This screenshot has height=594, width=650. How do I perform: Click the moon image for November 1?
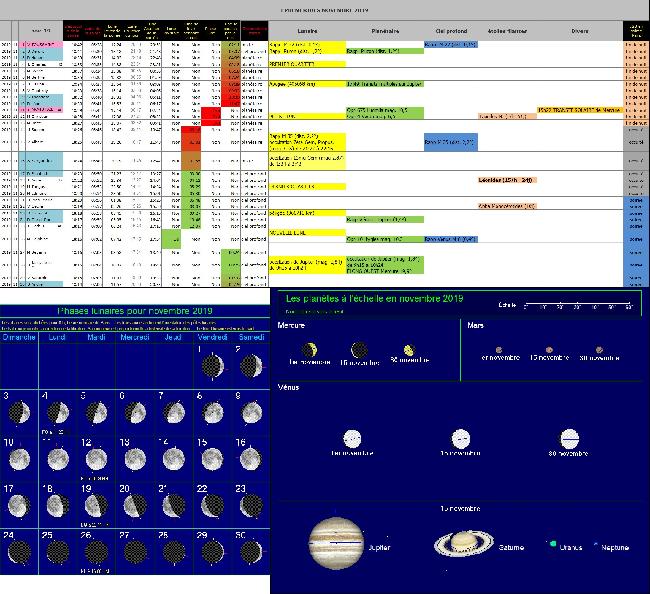[x=213, y=366]
